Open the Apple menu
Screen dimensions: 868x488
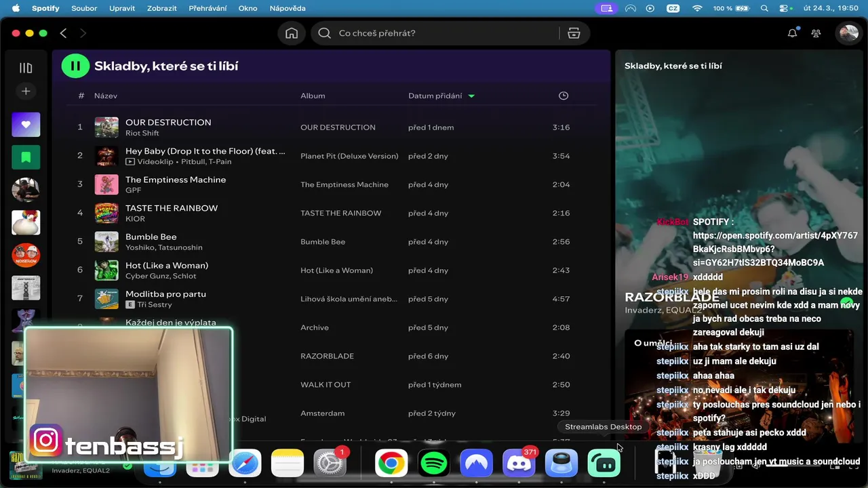(16, 8)
